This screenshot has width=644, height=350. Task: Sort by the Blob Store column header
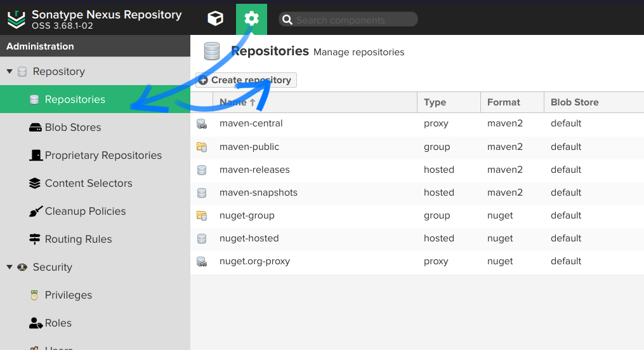575,102
